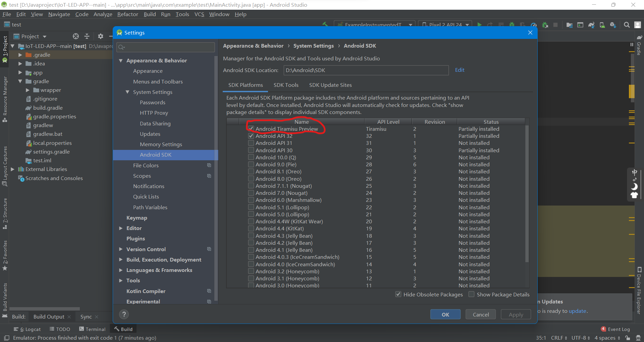The image size is (644, 342).
Task: Open the Pixel 2 API 24 device dropdown
Action: [445, 25]
